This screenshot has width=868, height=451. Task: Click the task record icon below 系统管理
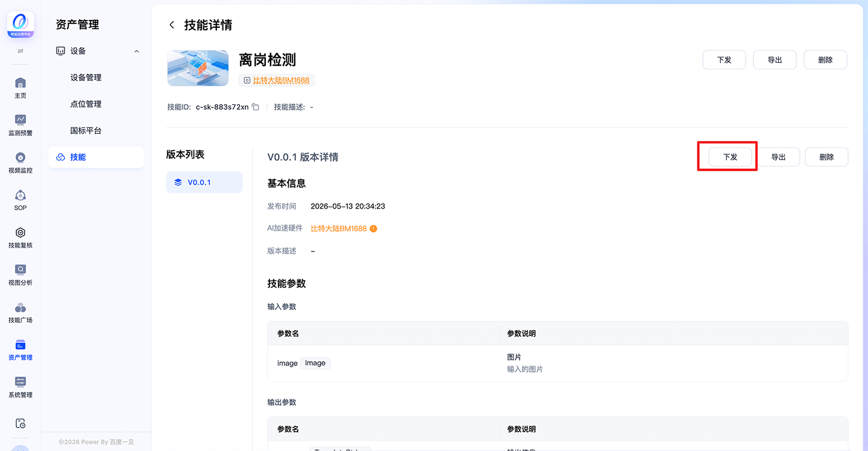[20, 423]
